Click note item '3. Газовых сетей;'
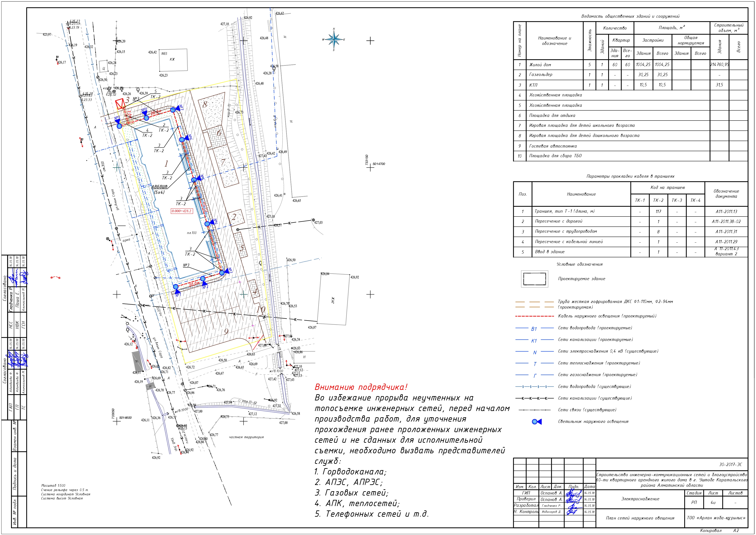The width and height of the screenshot is (756, 535). (x=352, y=493)
